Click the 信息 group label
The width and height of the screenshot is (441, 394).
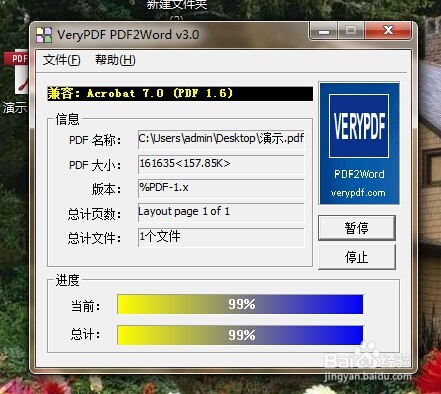click(x=68, y=119)
